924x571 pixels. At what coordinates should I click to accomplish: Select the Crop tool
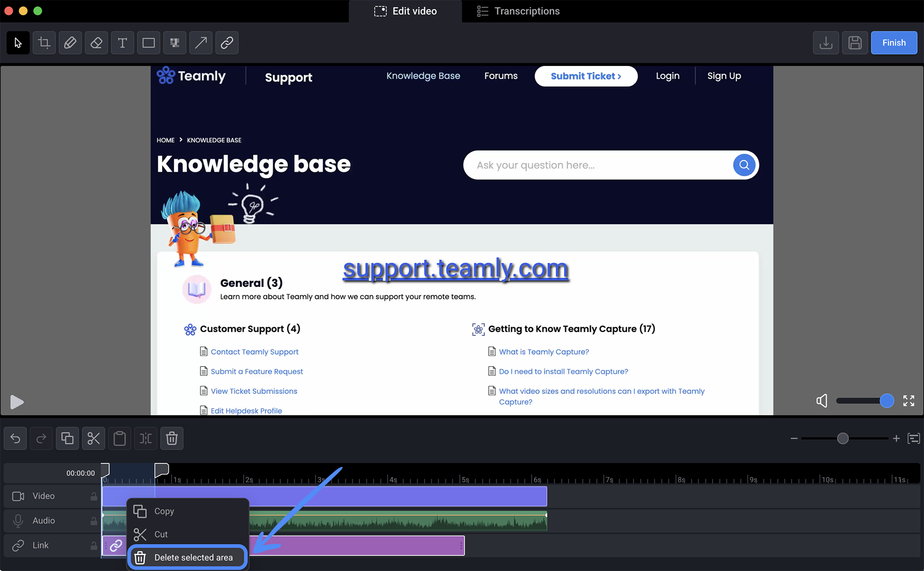44,43
